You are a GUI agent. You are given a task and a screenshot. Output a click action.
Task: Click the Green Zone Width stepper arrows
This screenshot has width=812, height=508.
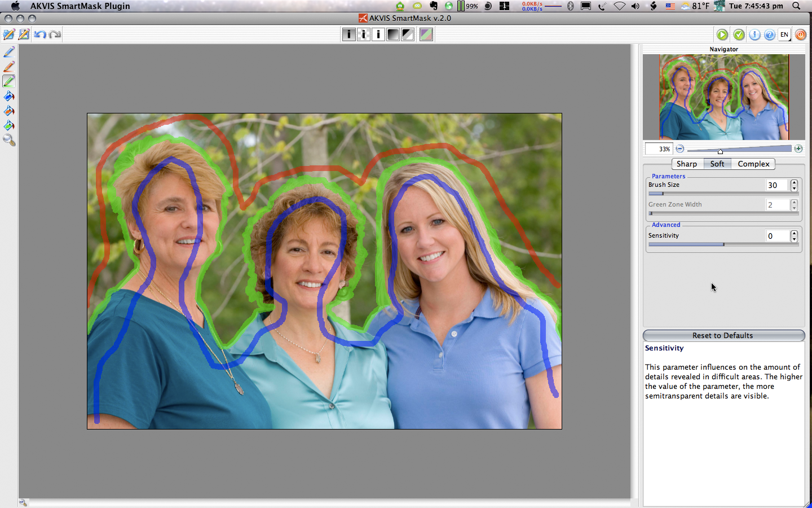click(795, 205)
